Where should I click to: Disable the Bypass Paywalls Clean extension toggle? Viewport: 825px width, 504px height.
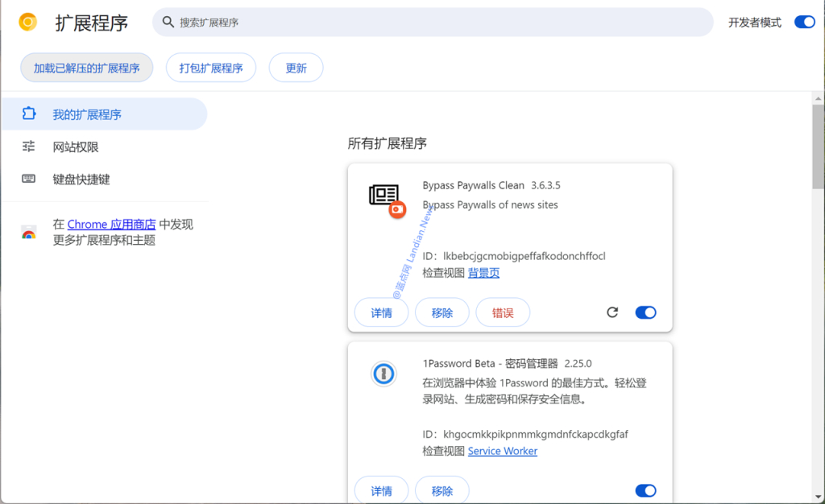tap(645, 312)
